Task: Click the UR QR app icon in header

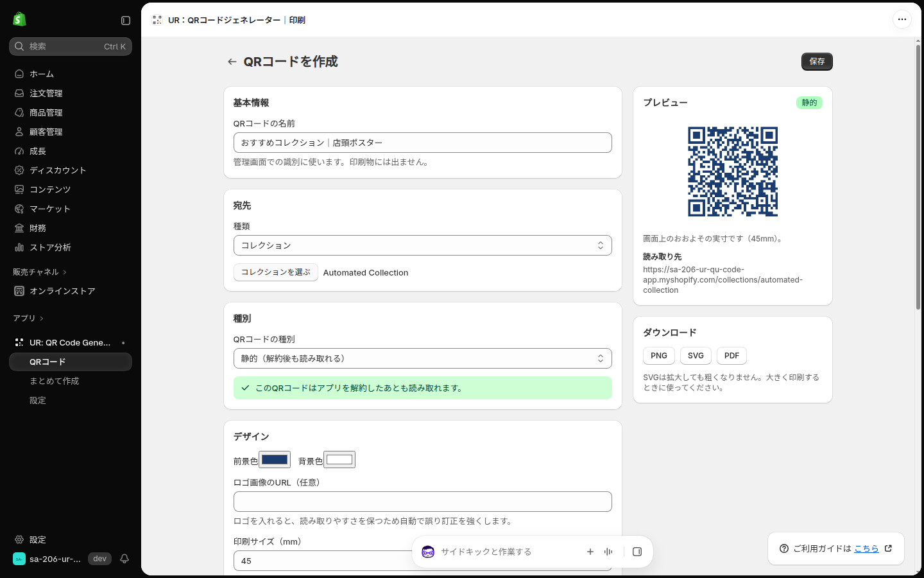Action: [x=157, y=20]
